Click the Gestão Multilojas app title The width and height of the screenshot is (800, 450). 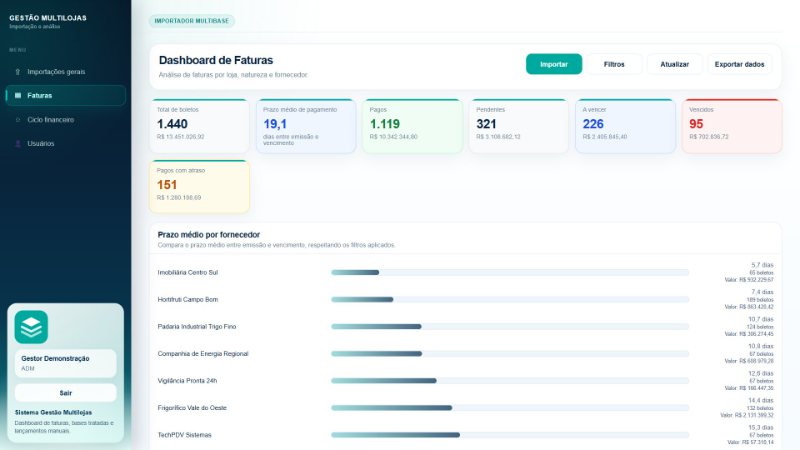pyautogui.click(x=48, y=18)
